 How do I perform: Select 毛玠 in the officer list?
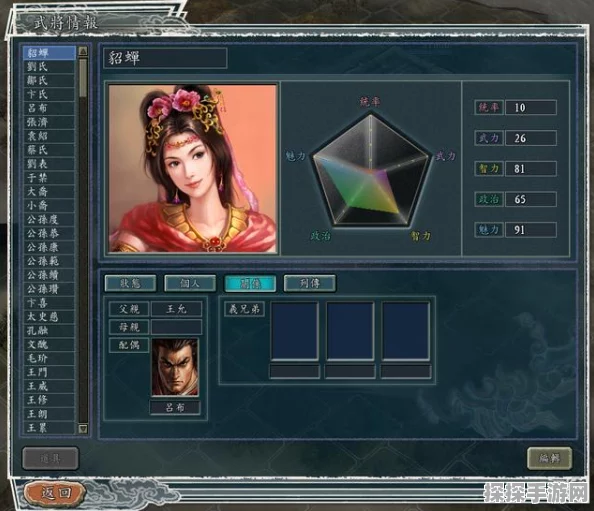coord(49,358)
